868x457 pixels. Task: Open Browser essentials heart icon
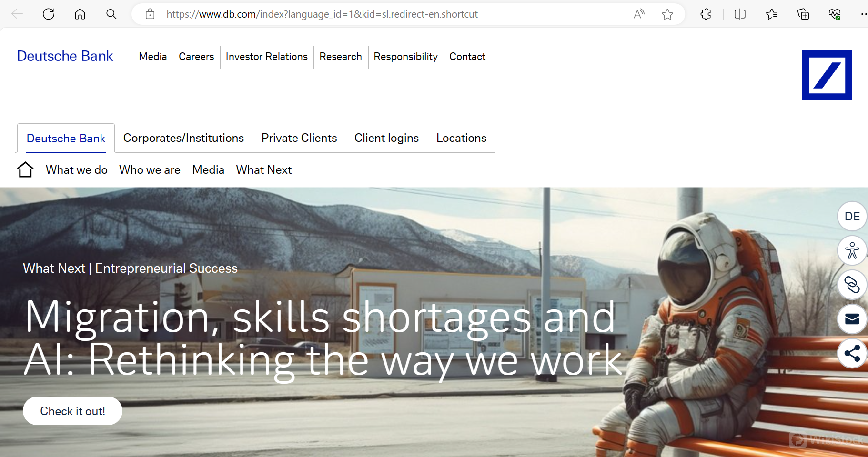tap(835, 14)
